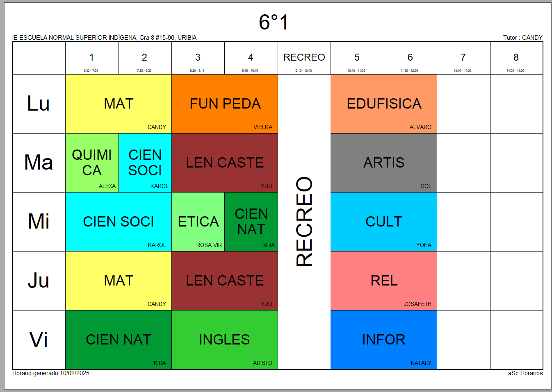The image size is (552, 392).
Task: Click the vertical RECREO break column
Action: (304, 222)
